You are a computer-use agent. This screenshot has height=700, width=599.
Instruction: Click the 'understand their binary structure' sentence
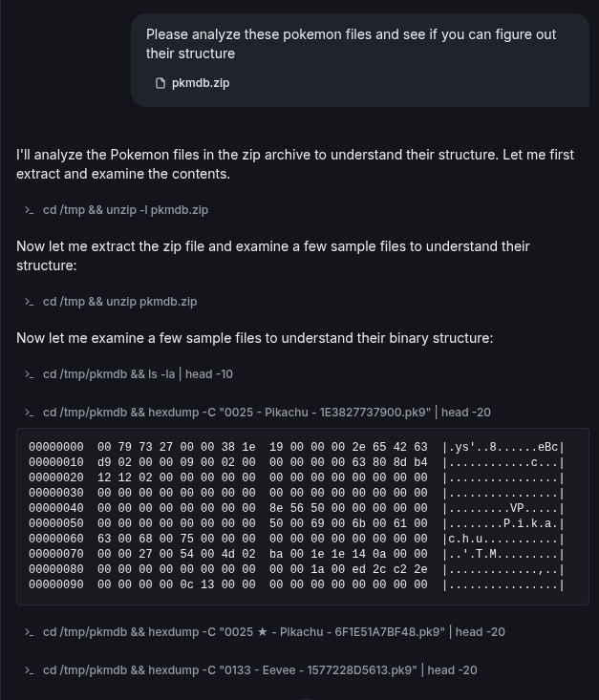tap(255, 338)
